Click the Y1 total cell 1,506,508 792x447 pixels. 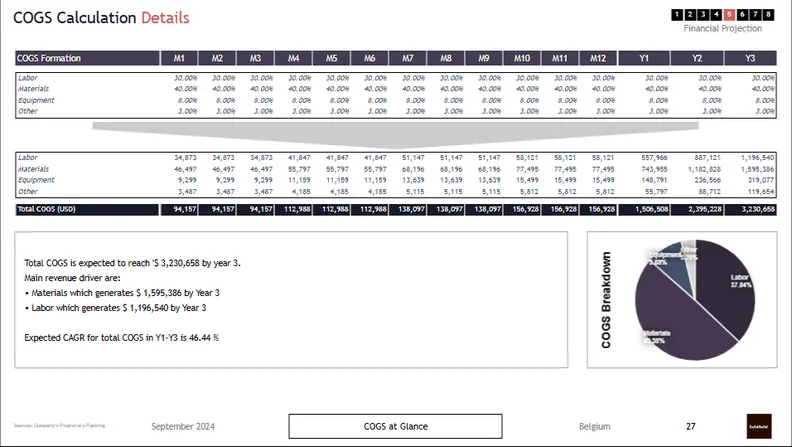pos(644,209)
